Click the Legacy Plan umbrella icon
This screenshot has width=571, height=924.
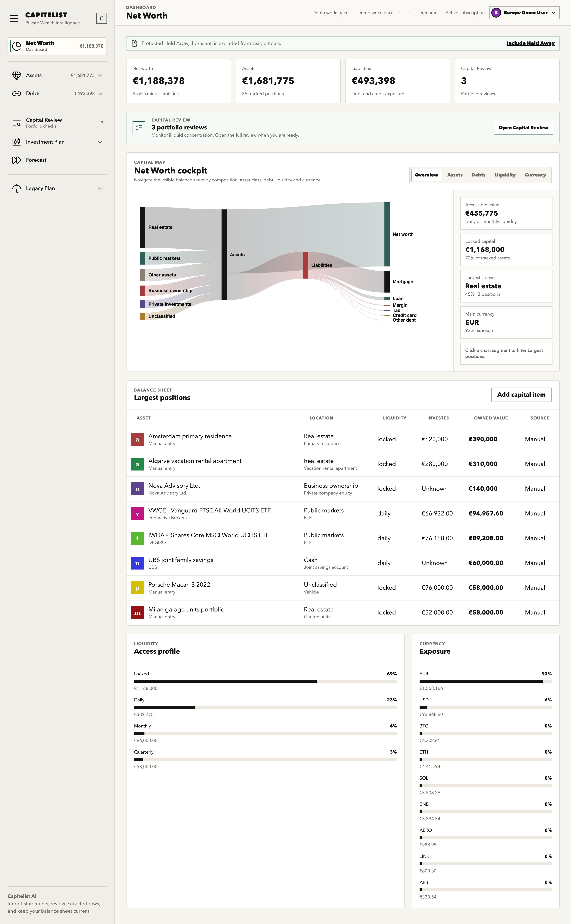(x=17, y=189)
